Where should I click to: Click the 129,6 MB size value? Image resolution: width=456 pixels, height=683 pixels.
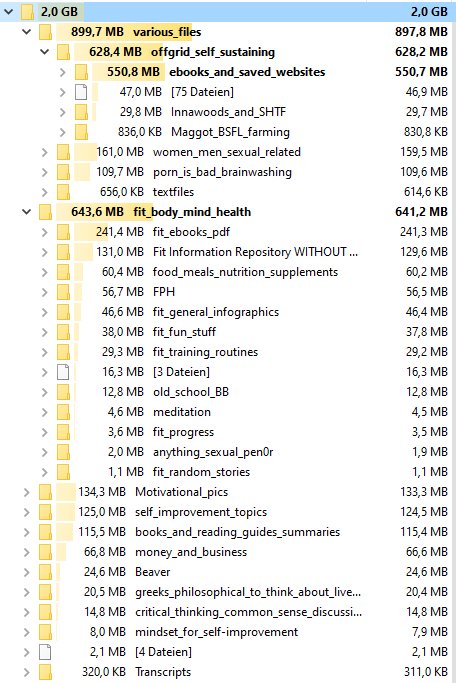(x=424, y=252)
